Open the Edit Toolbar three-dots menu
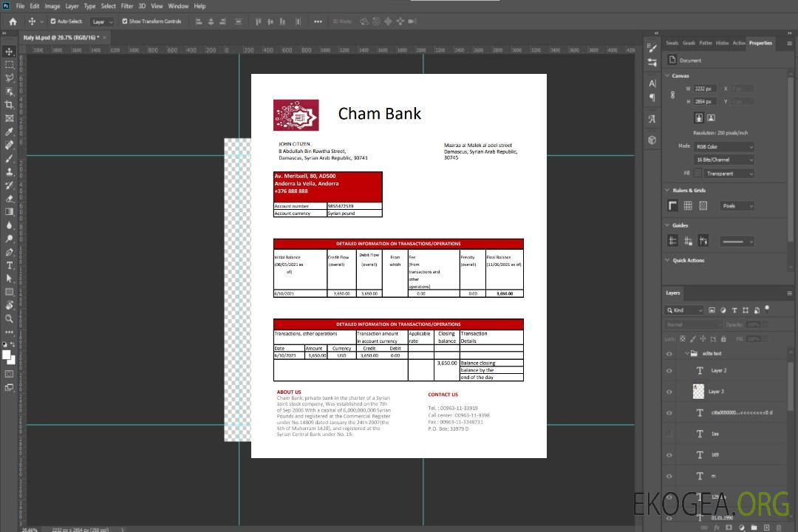798x532 pixels. 9,332
